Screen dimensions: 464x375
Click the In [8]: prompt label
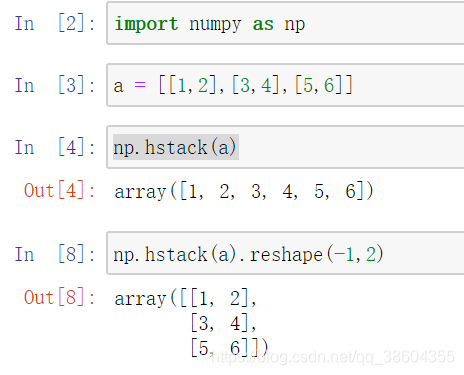55,254
